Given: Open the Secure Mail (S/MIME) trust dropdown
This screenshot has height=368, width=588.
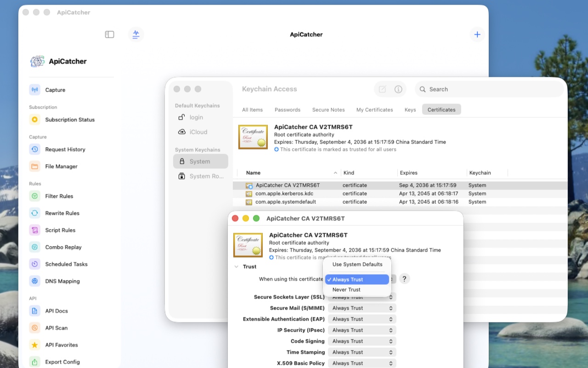Looking at the screenshot, I should tap(362, 308).
